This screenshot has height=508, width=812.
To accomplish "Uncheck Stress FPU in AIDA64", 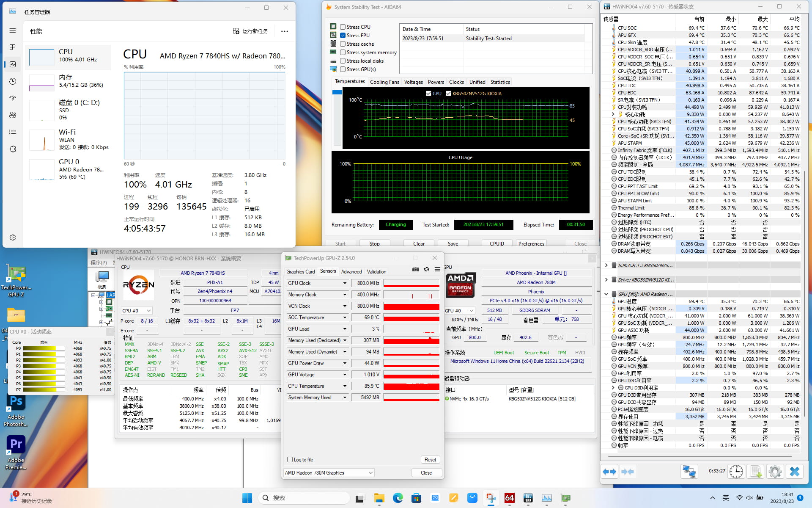I will point(343,35).
